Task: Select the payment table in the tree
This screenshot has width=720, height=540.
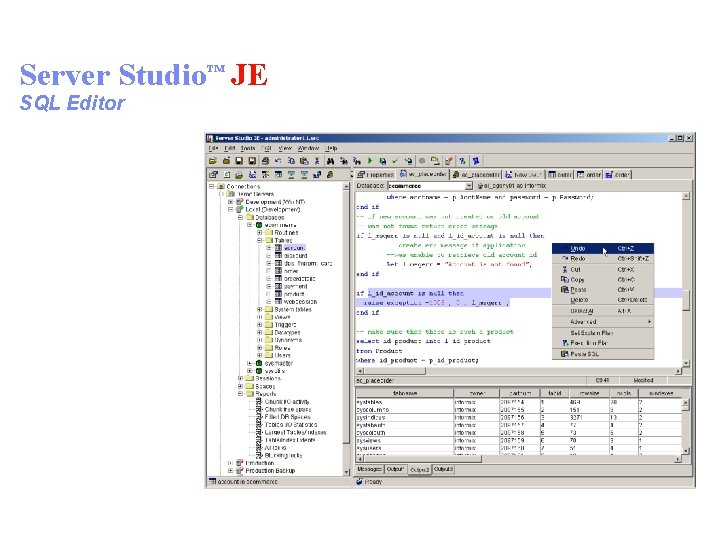Action: (x=295, y=286)
